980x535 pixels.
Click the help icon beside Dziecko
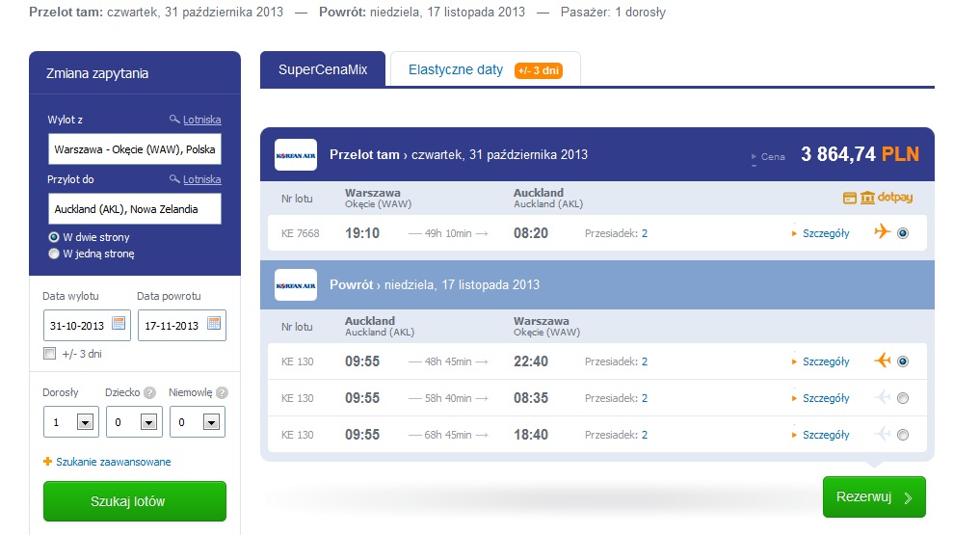[149, 393]
